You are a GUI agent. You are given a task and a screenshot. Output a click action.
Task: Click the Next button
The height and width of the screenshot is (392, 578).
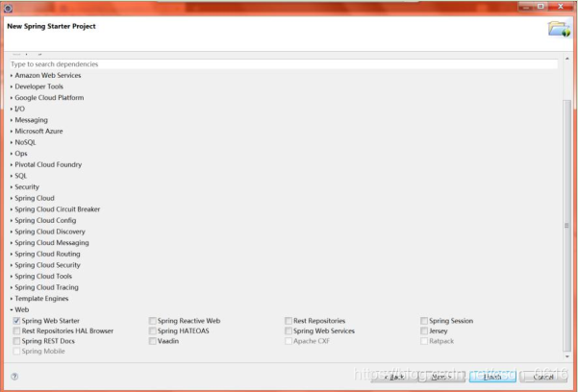441,377
